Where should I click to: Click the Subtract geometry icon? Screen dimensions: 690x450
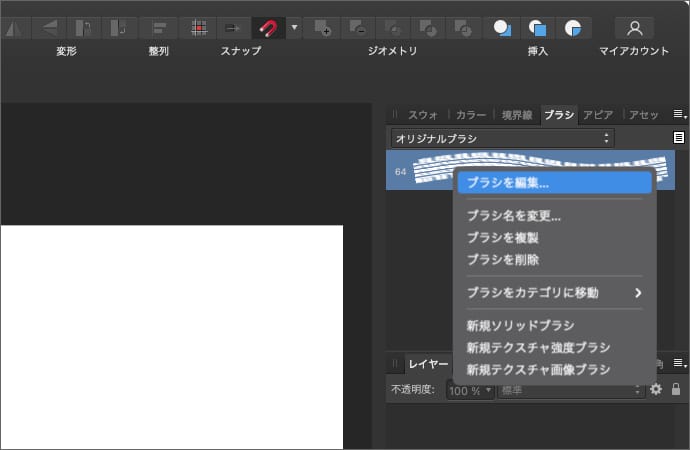(x=357, y=27)
